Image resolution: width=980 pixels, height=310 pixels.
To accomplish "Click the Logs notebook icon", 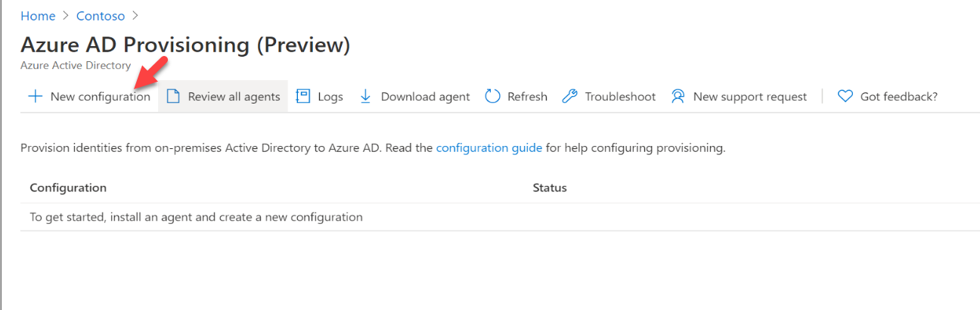I will pyautogui.click(x=303, y=97).
